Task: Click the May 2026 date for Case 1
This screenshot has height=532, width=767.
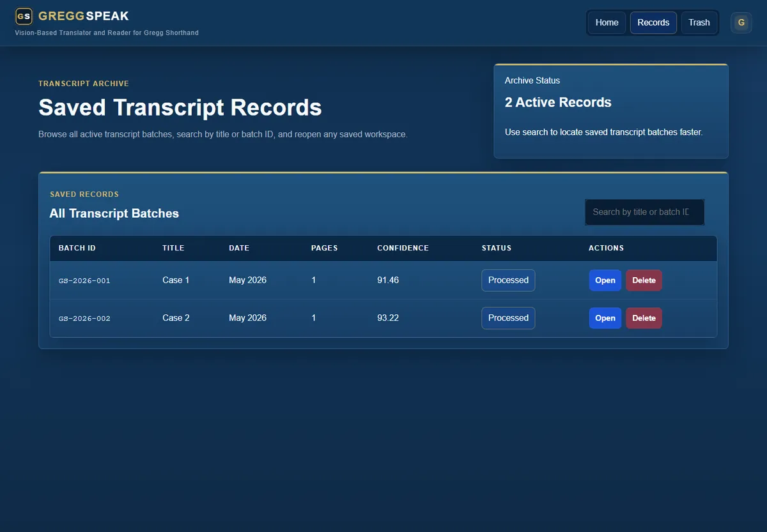Action: coord(248,280)
